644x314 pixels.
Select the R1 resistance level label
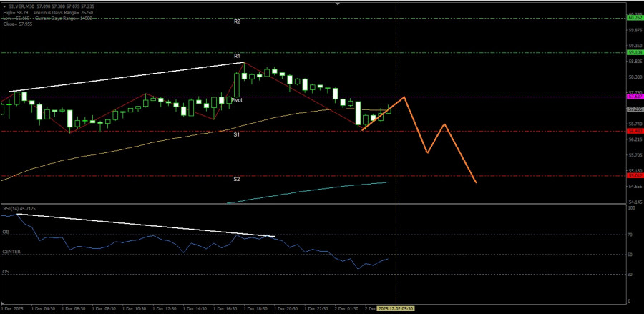[237, 56]
